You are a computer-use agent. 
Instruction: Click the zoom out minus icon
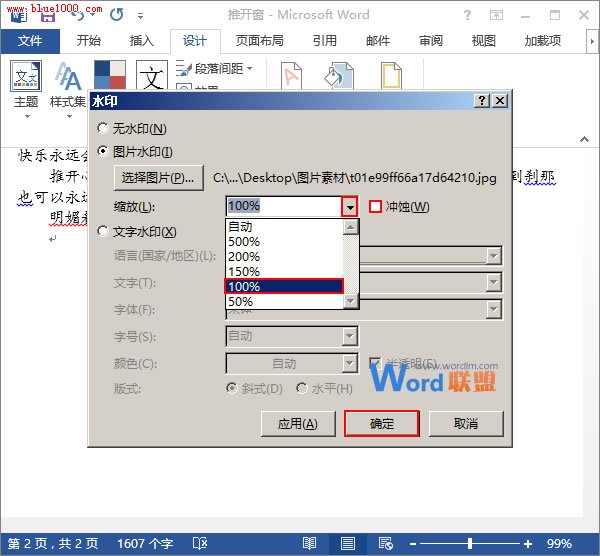click(x=412, y=543)
